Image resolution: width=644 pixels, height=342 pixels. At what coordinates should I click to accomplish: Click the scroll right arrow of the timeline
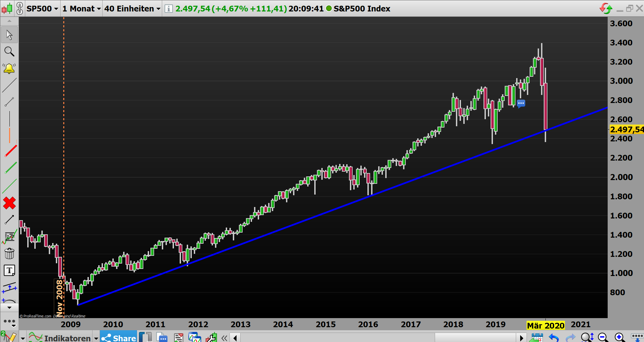521,338
